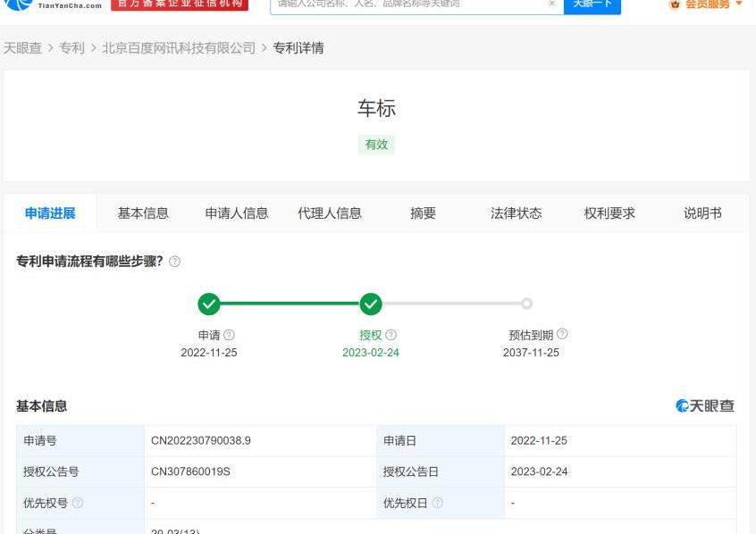Click the 专利申请流程有哪些步骤 heading
This screenshot has width=756, height=534.
point(89,262)
